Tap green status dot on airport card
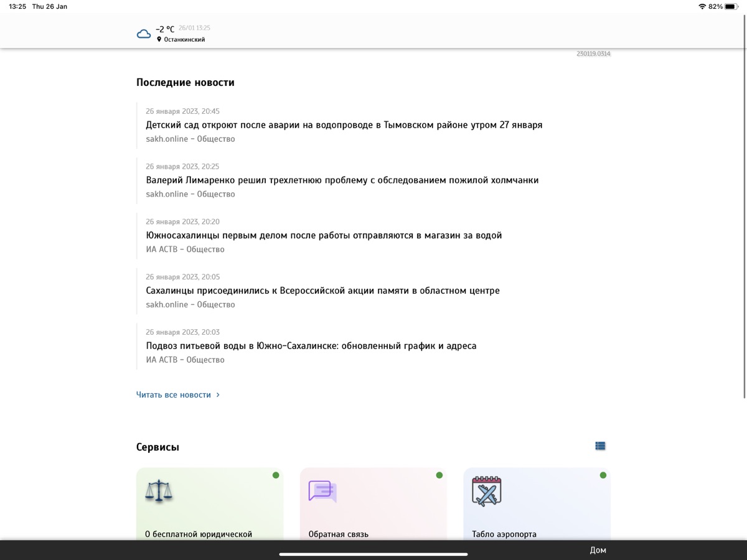Image resolution: width=747 pixels, height=560 pixels. click(603, 475)
